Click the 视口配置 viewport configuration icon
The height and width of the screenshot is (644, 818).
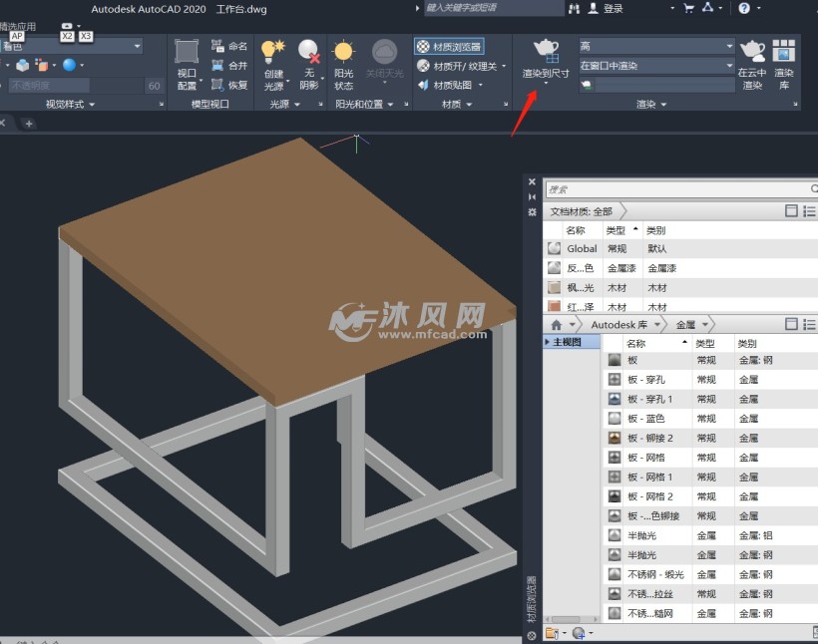coord(187,52)
